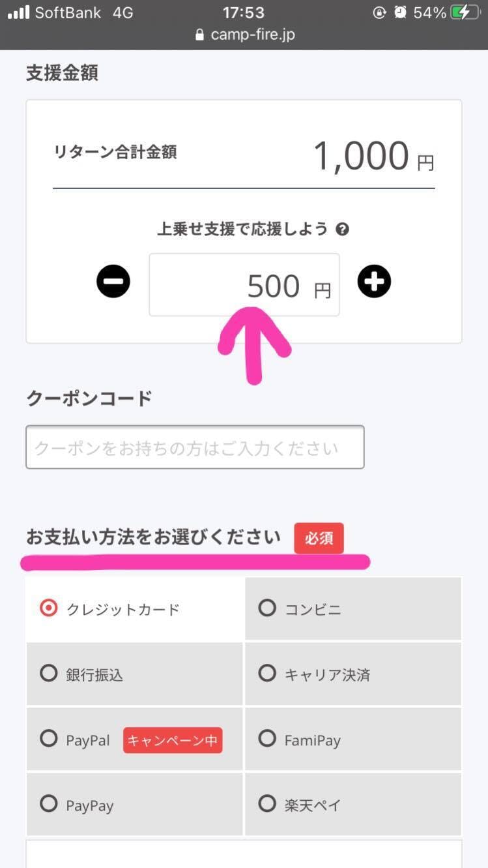Pick FamiPay as payment method
The height and width of the screenshot is (868, 488).
(x=267, y=740)
